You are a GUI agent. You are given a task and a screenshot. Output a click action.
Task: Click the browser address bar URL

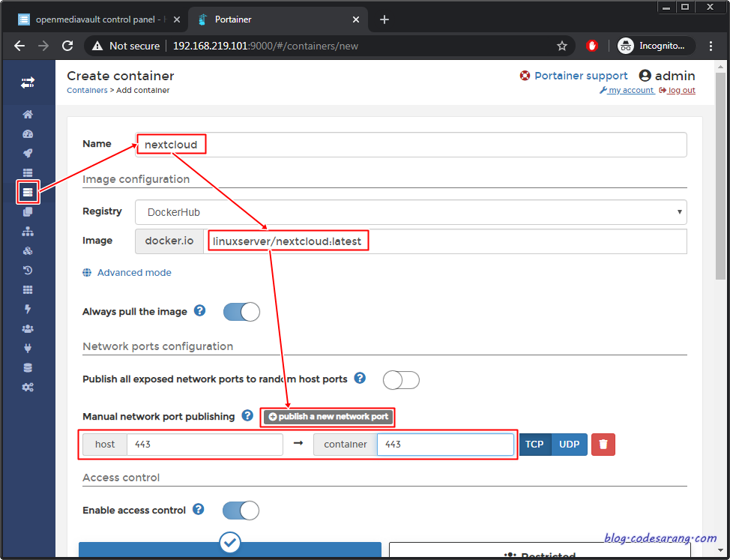tap(265, 46)
